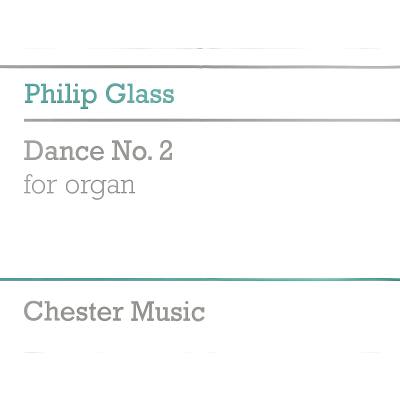Image resolution: width=400 pixels, height=400 pixels.
Task: Click the capital P in Philip
Action: coord(32,93)
